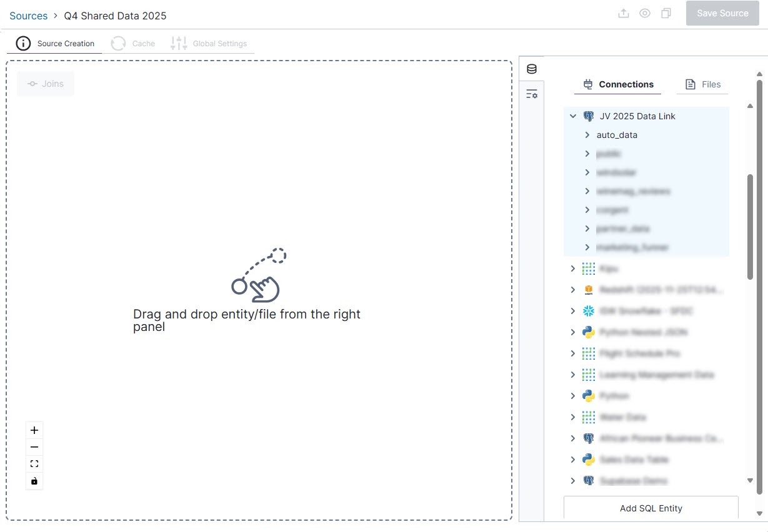
Task: Expand the auto_data schema
Action: 587,134
